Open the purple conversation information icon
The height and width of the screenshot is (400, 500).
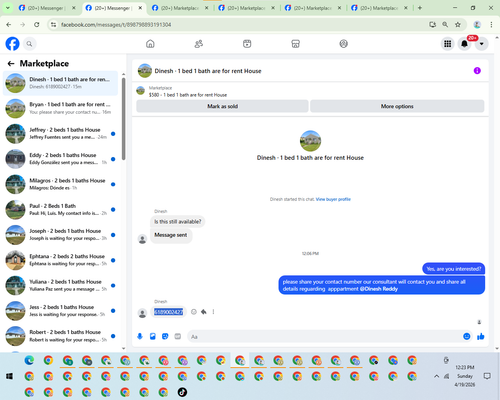(477, 71)
